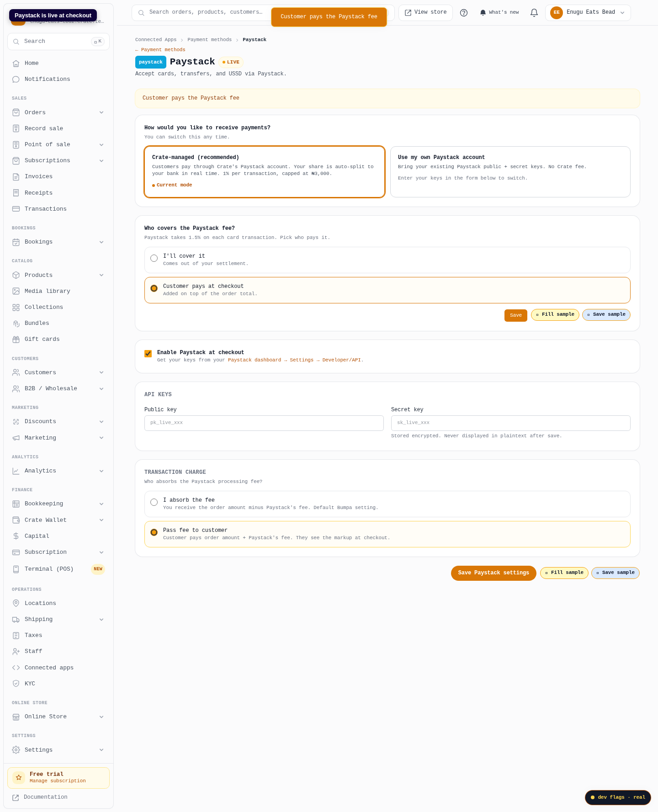This screenshot has width=658, height=812.
Task: Select "Customer pays at checkout" radio option
Action: tap(154, 288)
